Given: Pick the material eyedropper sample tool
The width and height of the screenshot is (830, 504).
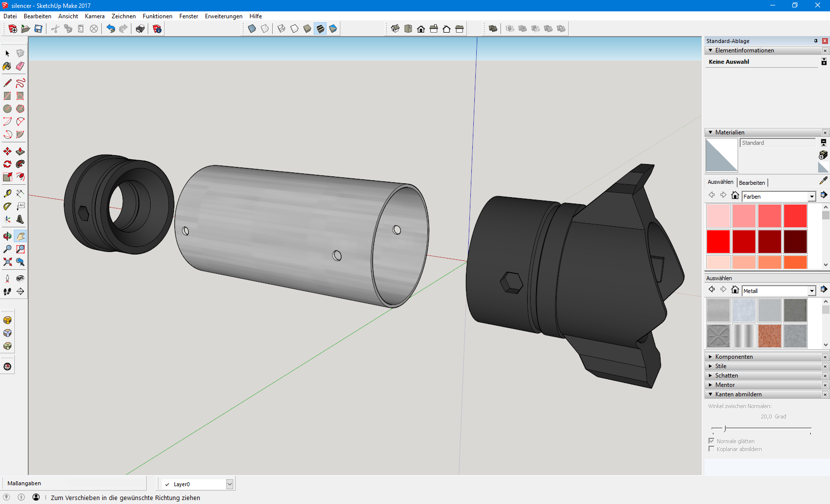Looking at the screenshot, I should tap(823, 181).
